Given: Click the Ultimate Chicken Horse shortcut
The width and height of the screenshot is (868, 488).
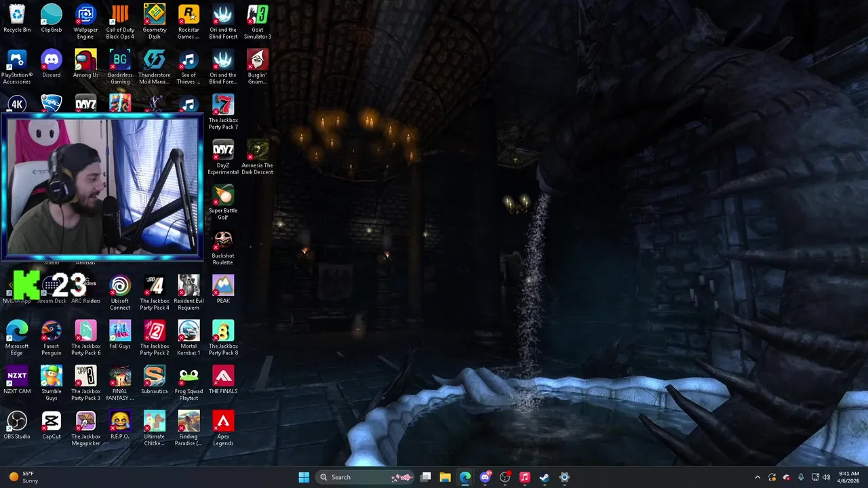Looking at the screenshot, I should (x=154, y=428).
